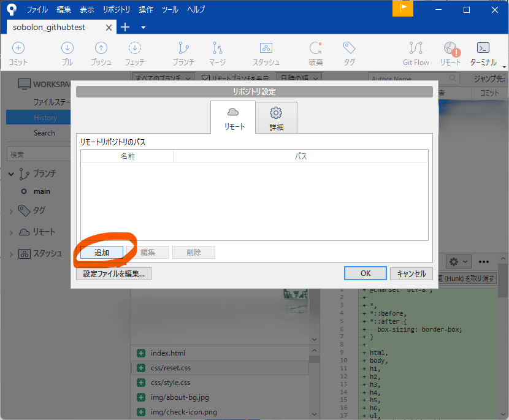Open the toolbar overflow arrow below Terminal
The height and width of the screenshot is (420, 509).
504,67
